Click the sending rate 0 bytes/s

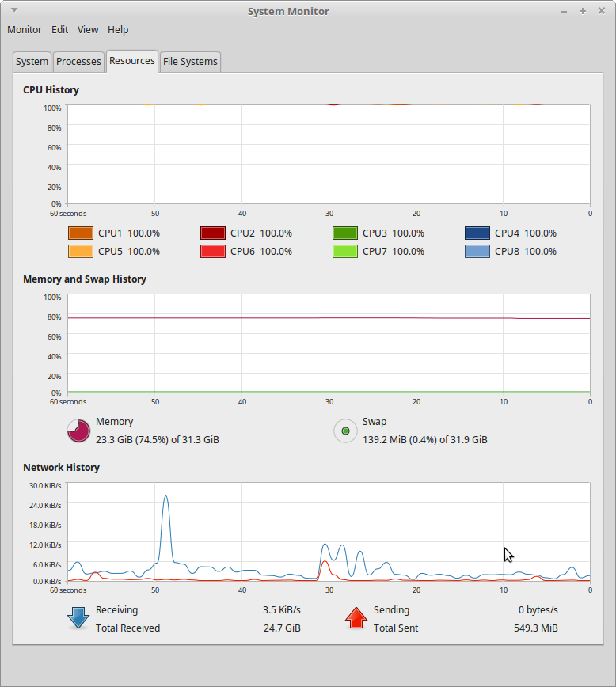(538, 610)
